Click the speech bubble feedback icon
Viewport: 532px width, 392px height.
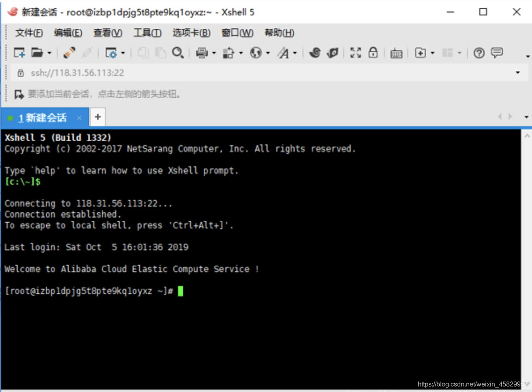pos(497,53)
